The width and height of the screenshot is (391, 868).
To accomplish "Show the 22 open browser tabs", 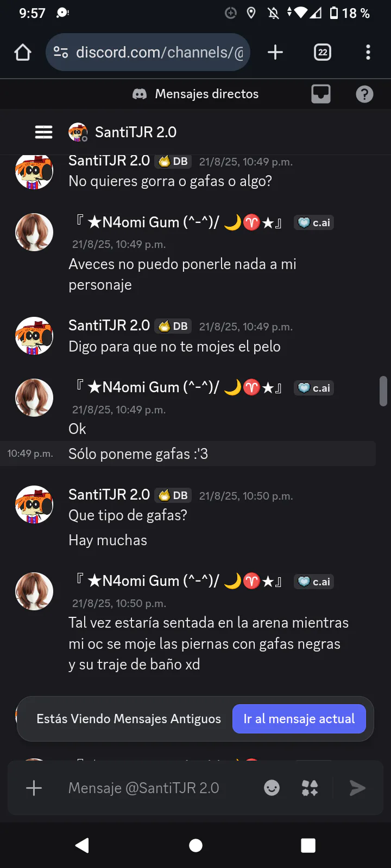I will point(323,53).
